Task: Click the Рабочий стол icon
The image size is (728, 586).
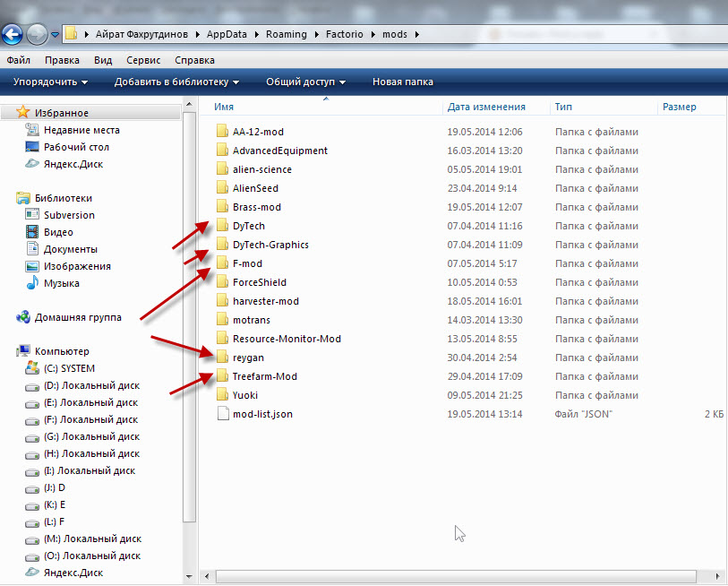Action: tap(32, 147)
